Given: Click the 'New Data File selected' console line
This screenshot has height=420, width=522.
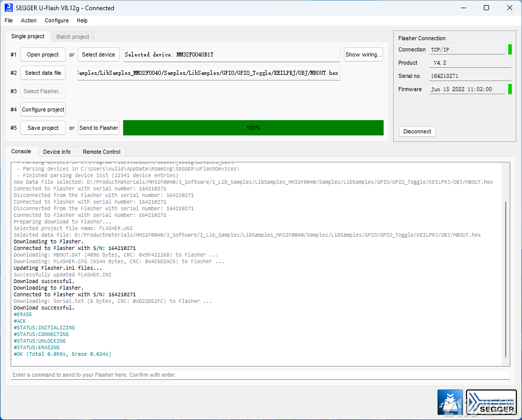Looking at the screenshot, I should [253, 182].
